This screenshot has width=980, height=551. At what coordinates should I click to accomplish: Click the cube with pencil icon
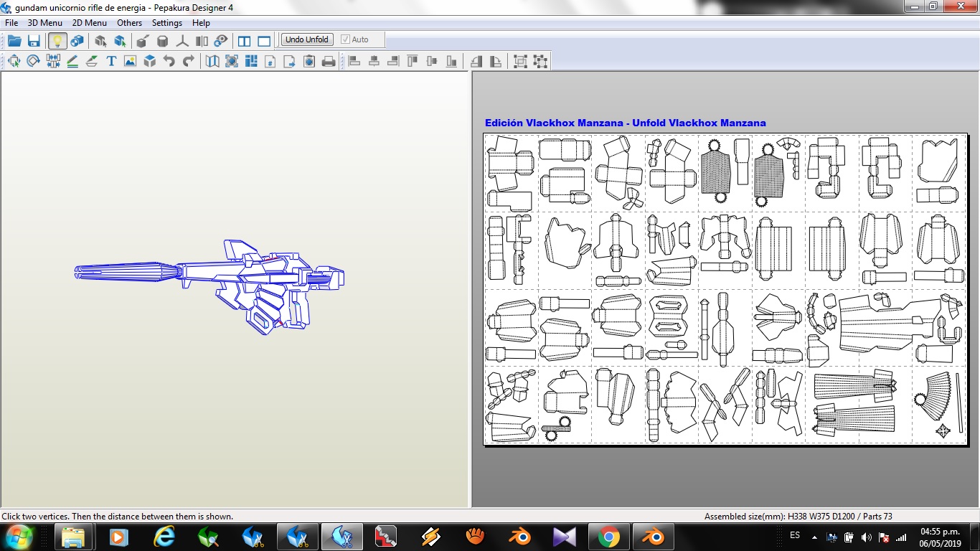coord(143,41)
